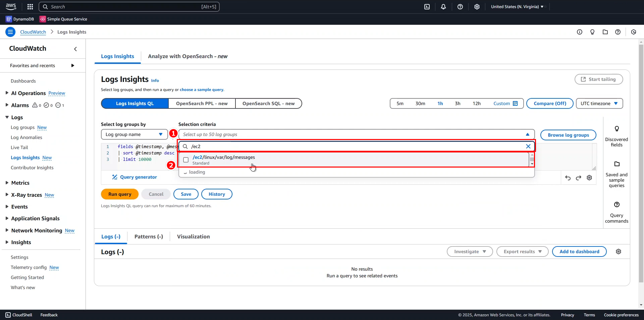Open the notifications bell
Image resolution: width=644 pixels, height=320 pixels.
tap(443, 7)
